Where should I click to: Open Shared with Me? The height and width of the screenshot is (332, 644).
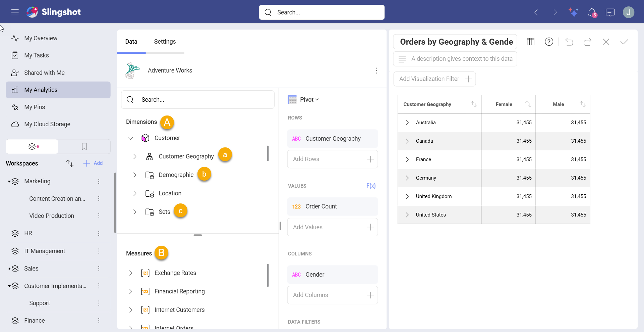[x=58, y=73]
